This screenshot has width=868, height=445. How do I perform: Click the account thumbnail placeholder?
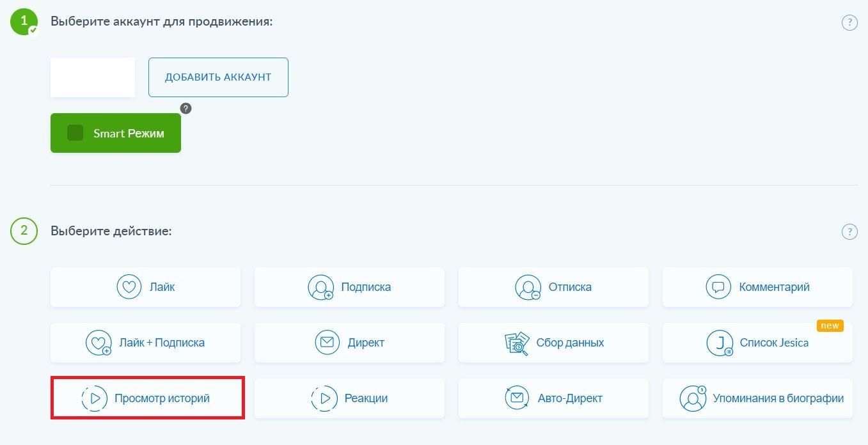[x=92, y=77]
